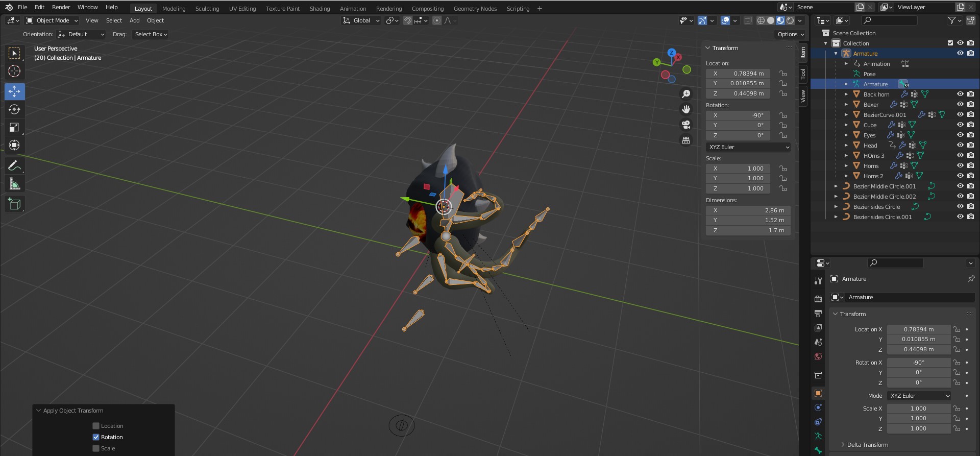Add workspace with plus button

click(x=540, y=9)
